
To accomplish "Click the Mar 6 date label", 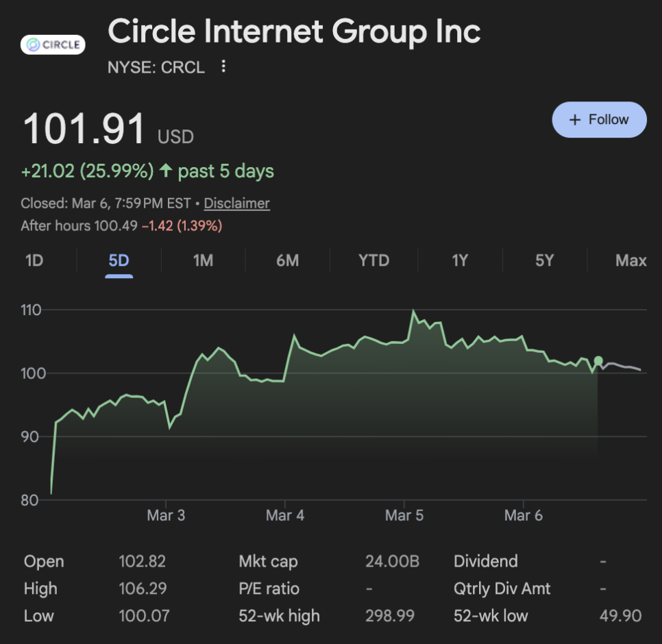I will [523, 515].
